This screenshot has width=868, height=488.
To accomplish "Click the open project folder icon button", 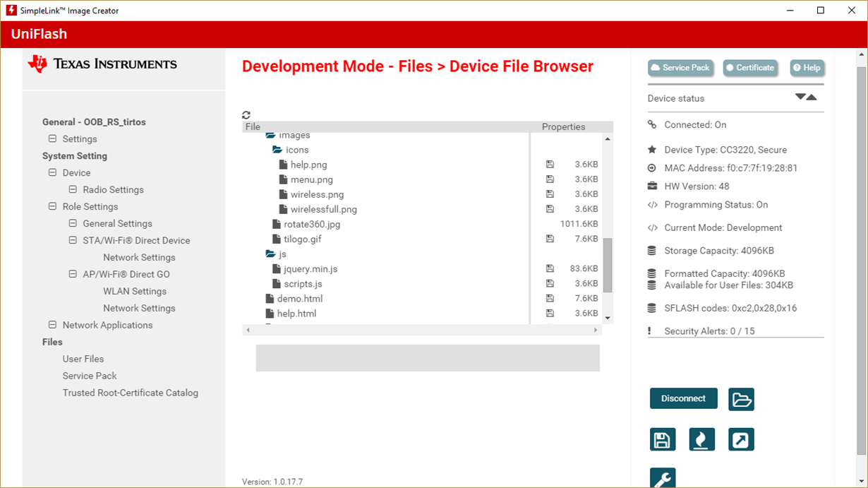I will pos(741,399).
